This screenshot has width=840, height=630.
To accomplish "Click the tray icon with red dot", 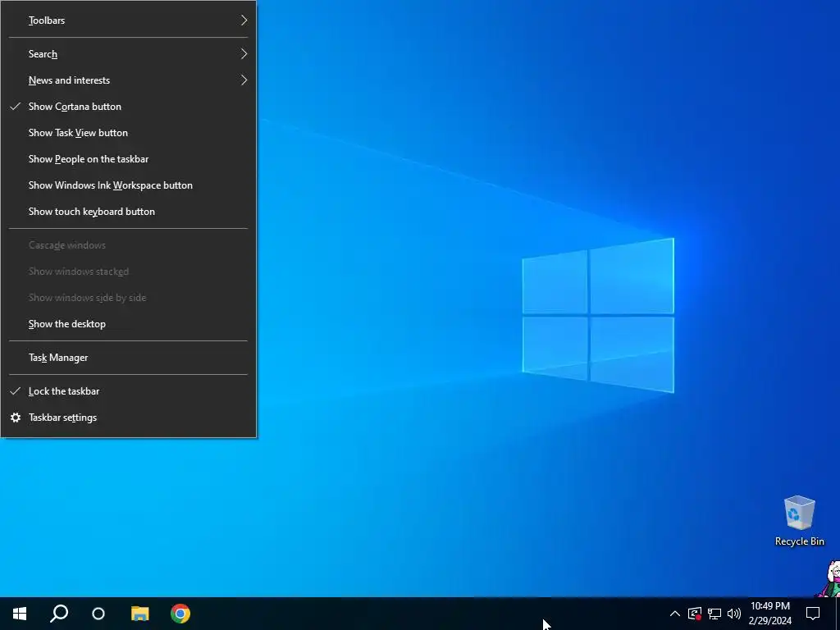I will pos(695,614).
